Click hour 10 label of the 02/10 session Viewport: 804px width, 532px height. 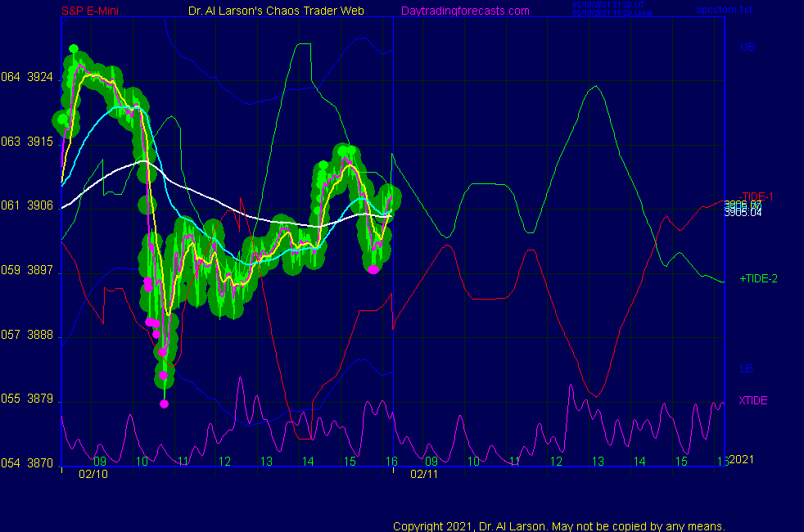pyautogui.click(x=142, y=462)
